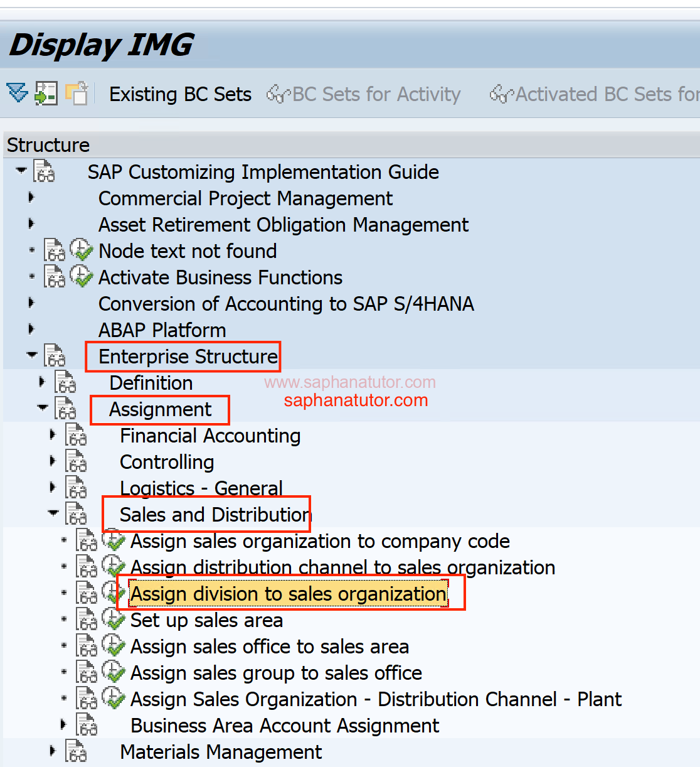This screenshot has width=700, height=767.
Task: Select Assign division to sales organization row
Action: point(289,594)
